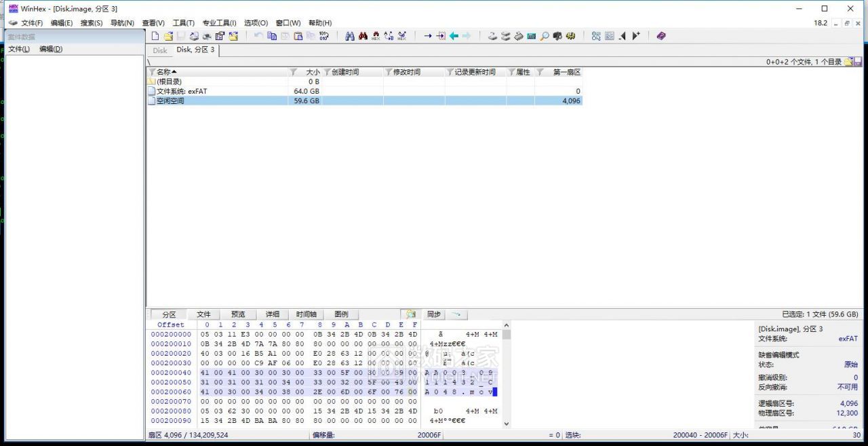Click the Go To Sector icon

point(441,36)
